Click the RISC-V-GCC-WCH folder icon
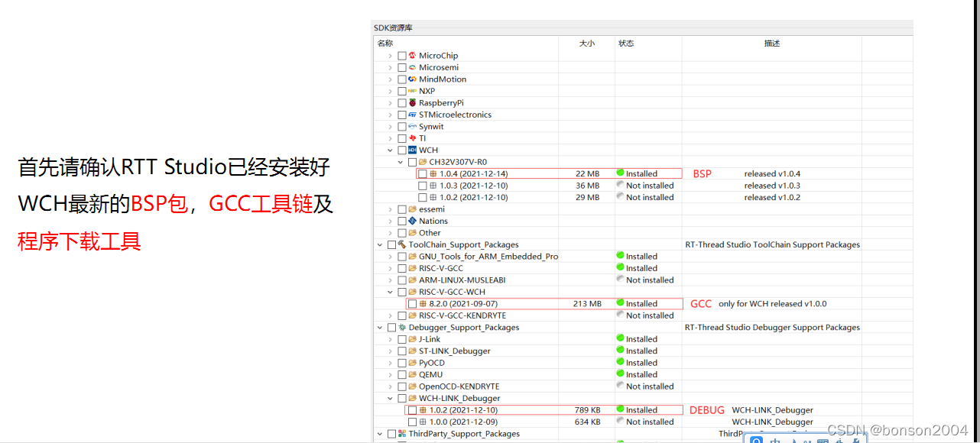980x443 pixels. pos(412,292)
